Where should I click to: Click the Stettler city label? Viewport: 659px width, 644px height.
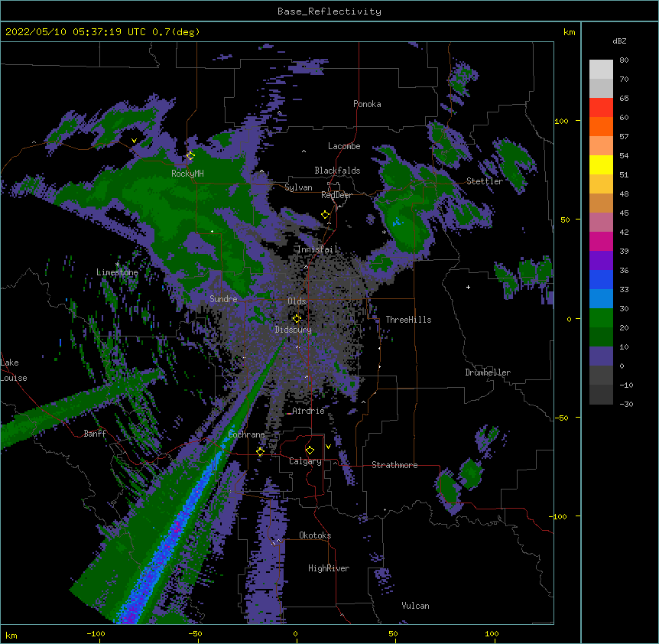[485, 181]
